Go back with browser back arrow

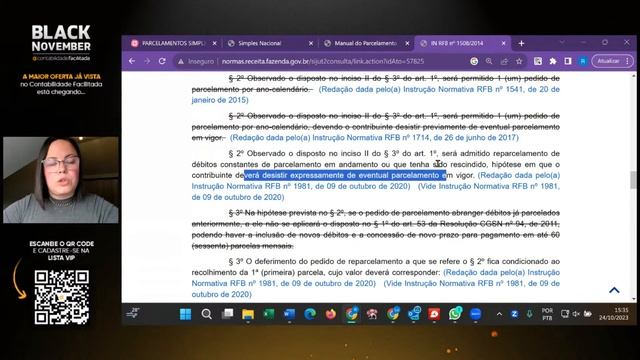[132, 61]
